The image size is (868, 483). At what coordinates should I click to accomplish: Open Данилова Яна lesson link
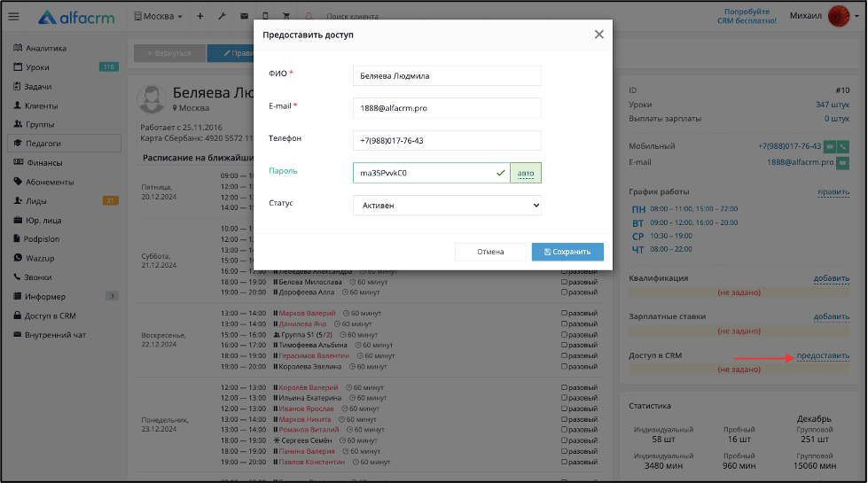tap(302, 323)
